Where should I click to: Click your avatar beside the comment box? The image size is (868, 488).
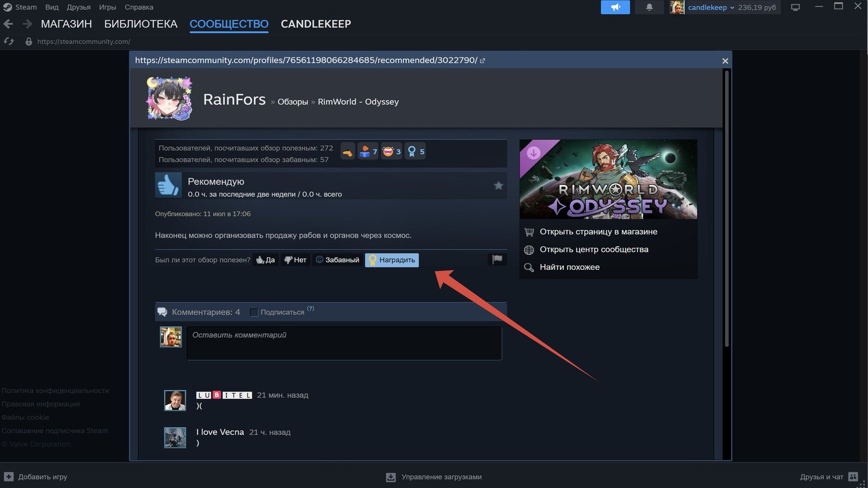pyautogui.click(x=171, y=337)
